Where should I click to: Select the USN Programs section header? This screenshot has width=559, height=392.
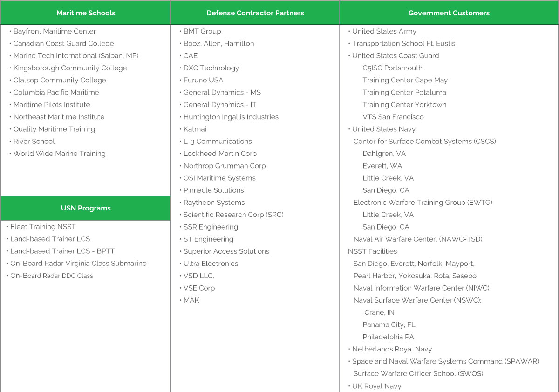click(86, 208)
